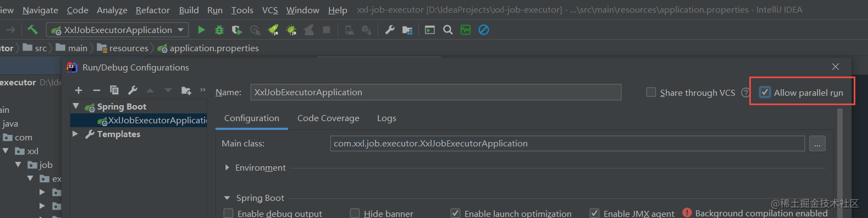Click the dialog's vertical scrollbar

pos(840,163)
